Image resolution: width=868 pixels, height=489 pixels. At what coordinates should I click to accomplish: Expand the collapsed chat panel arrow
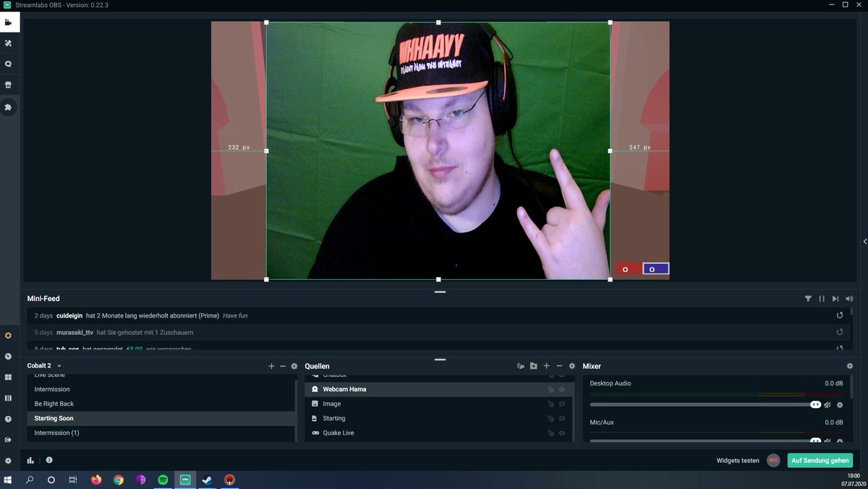point(864,241)
